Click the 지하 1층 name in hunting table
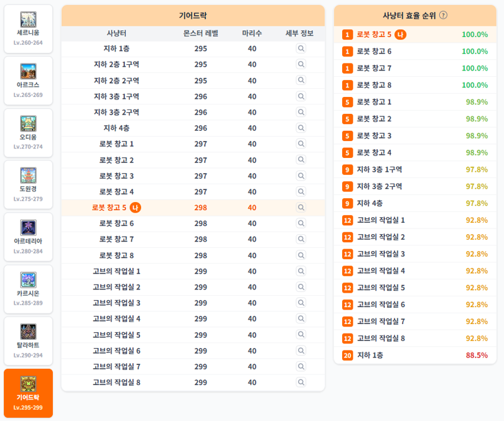Image resolution: width=504 pixels, height=421 pixels. point(117,48)
